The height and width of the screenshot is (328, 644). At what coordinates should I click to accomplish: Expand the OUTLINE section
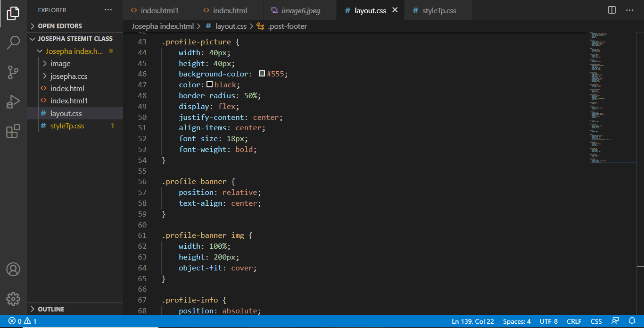[x=51, y=309]
